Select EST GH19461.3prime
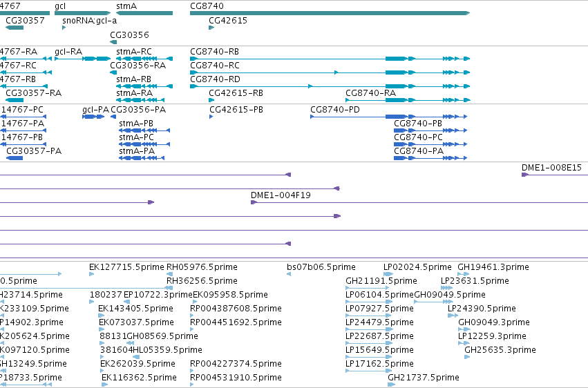Image resolution: width=588 pixels, height=388 pixels. [464, 274]
